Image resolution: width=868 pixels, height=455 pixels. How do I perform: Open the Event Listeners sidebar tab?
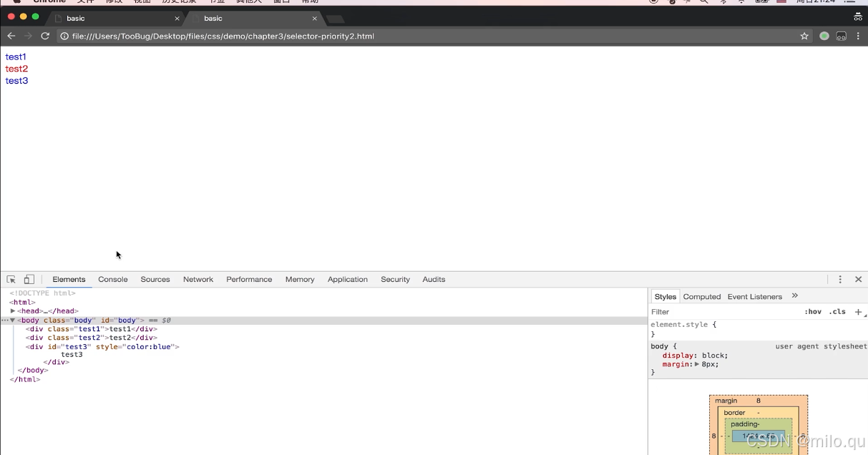click(755, 297)
